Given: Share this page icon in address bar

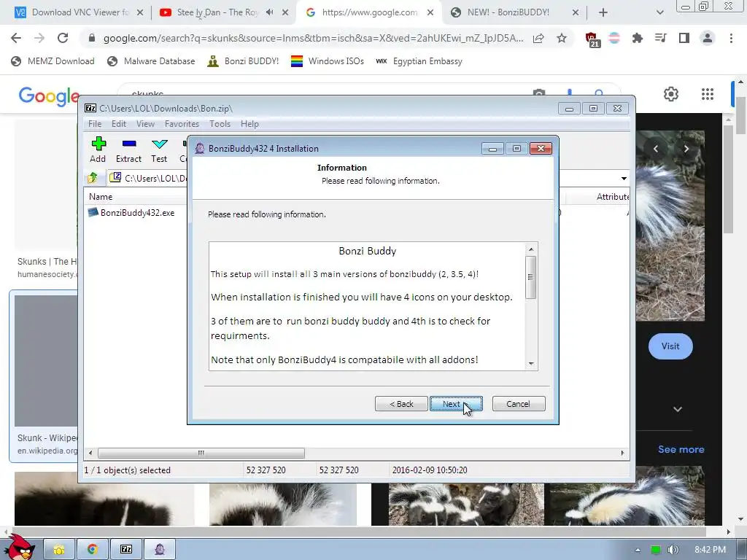Looking at the screenshot, I should (x=539, y=39).
